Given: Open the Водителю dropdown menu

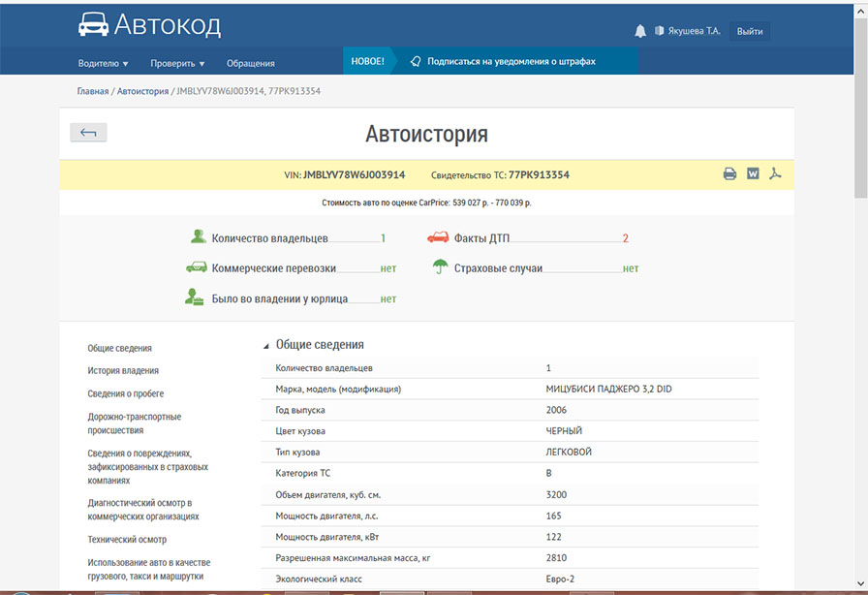Looking at the screenshot, I should click(x=103, y=63).
